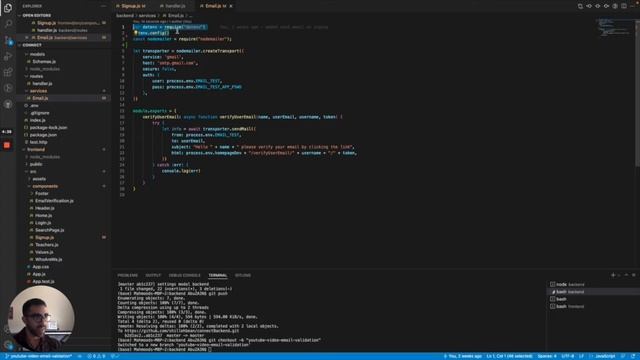Open handler.js in open editors list
This screenshot has width=640, height=360.
point(63,30)
